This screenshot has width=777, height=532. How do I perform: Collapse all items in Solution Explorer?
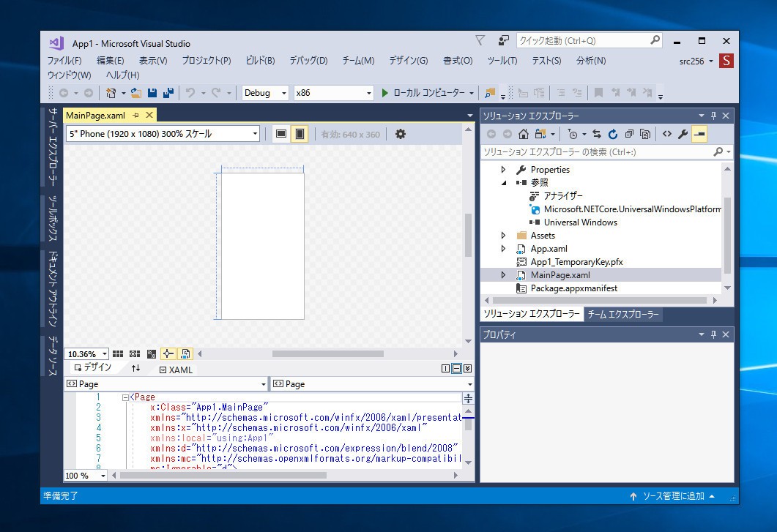click(x=628, y=134)
